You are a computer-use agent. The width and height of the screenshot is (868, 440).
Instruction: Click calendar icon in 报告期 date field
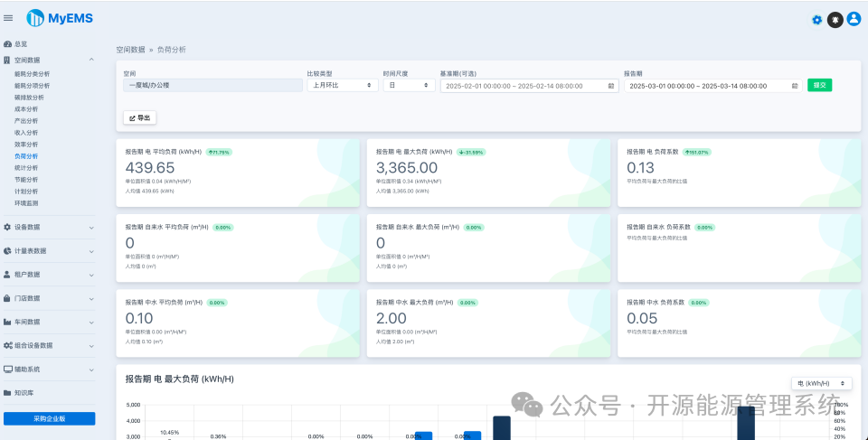pyautogui.click(x=795, y=86)
